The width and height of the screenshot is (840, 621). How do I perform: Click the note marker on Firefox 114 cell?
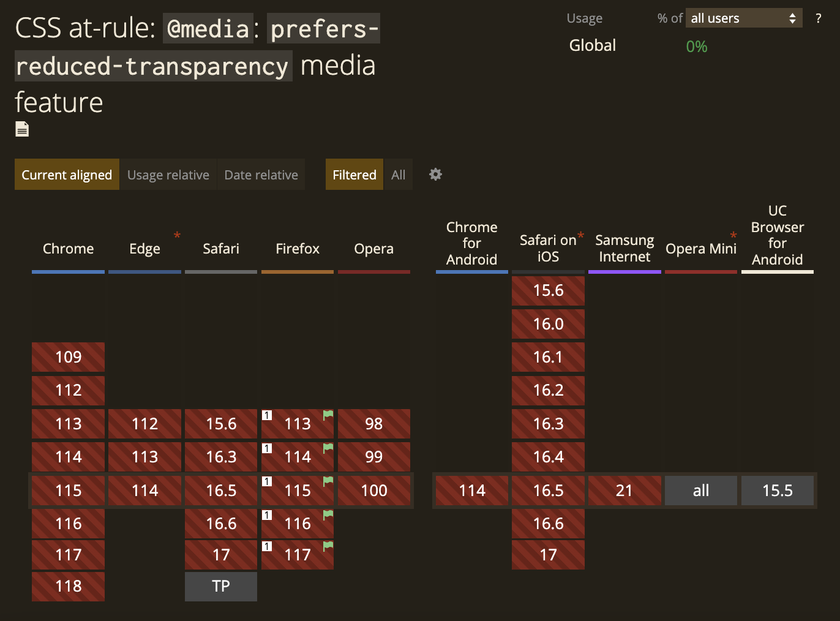(x=267, y=448)
